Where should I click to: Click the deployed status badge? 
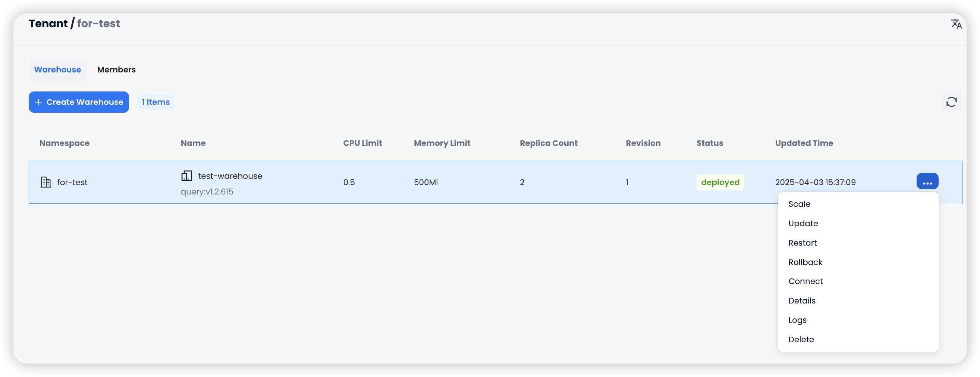[x=720, y=183]
